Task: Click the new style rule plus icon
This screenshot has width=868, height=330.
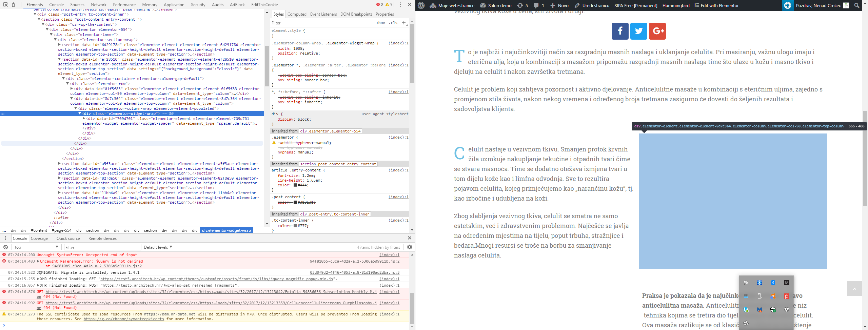Action: pyautogui.click(x=404, y=23)
